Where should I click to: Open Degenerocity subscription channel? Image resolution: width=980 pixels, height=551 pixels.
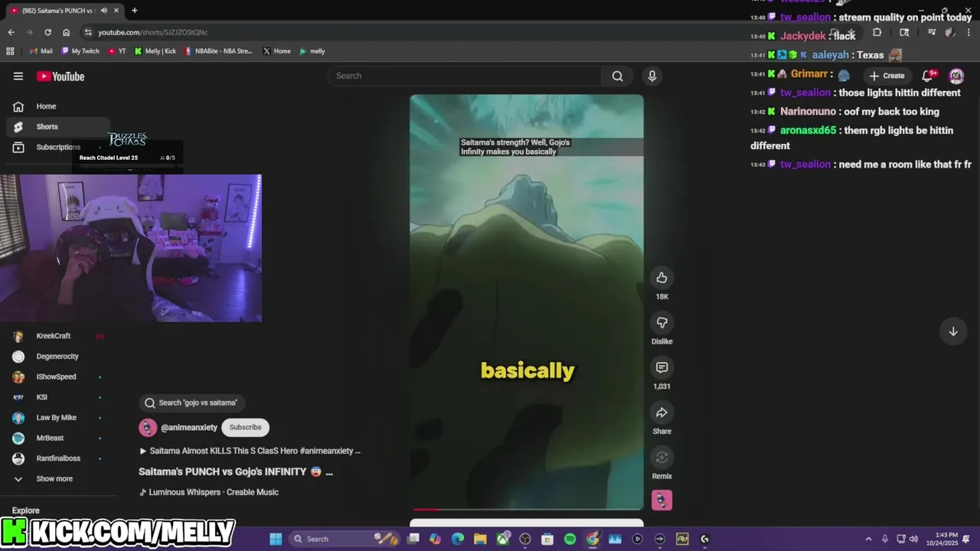pos(57,357)
